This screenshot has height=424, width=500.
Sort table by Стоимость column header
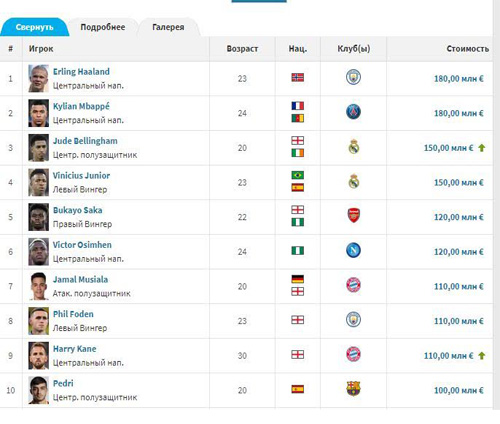[x=468, y=49]
